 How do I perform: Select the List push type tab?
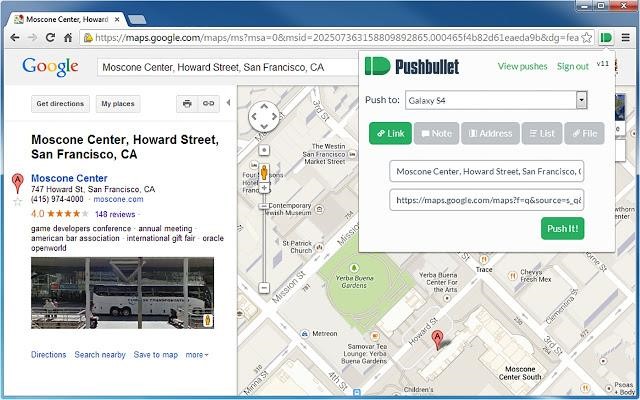(x=542, y=133)
